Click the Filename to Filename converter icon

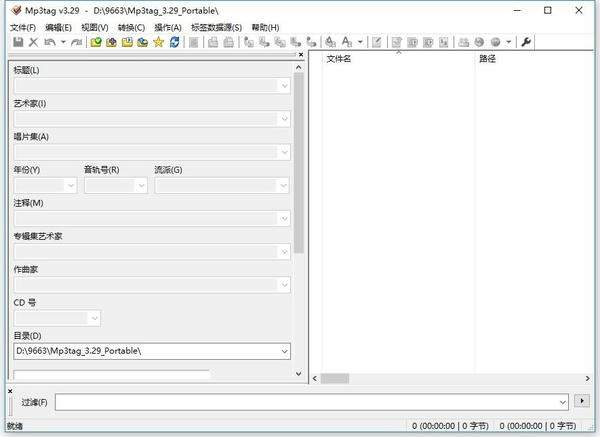tap(280, 42)
